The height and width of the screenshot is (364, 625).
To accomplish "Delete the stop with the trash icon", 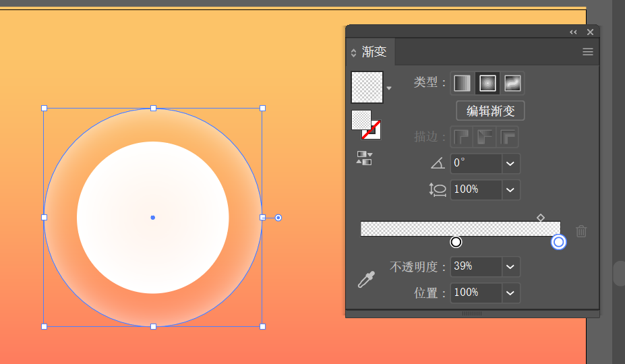I will point(581,231).
